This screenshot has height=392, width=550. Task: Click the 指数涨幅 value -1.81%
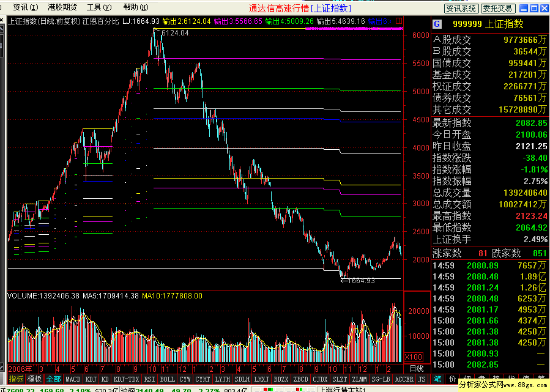534,169
